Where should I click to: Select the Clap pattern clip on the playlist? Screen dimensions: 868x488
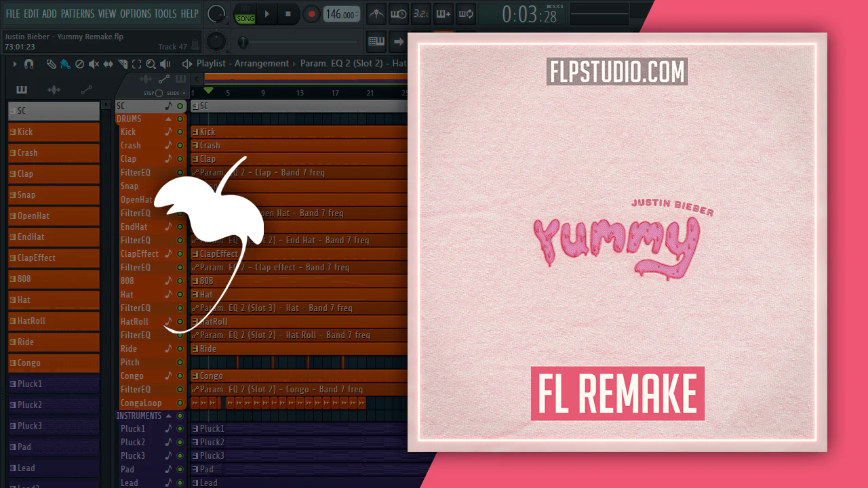pos(299,159)
